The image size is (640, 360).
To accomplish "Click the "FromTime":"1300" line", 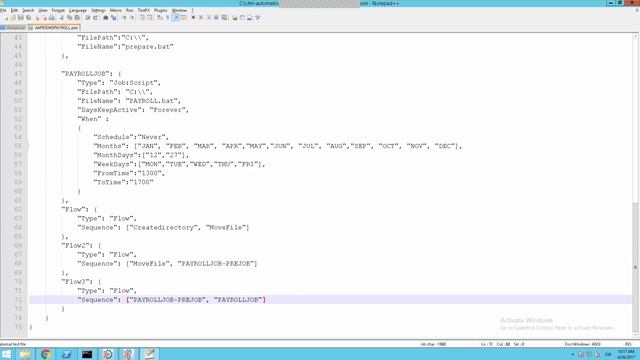I will point(129,173).
